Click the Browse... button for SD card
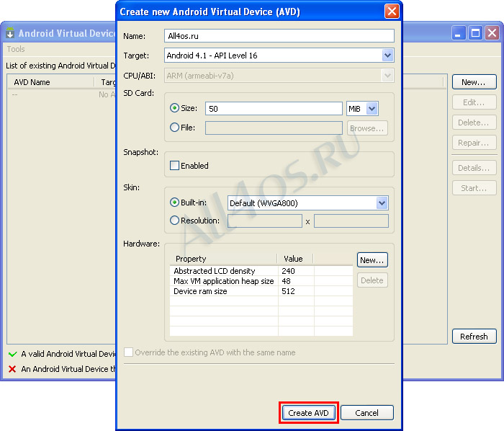 click(367, 128)
